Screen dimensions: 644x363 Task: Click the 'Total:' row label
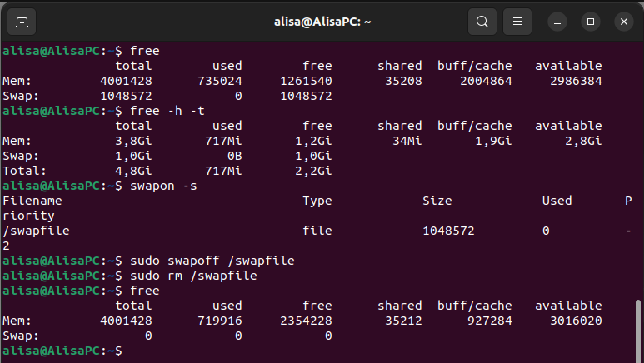point(25,171)
